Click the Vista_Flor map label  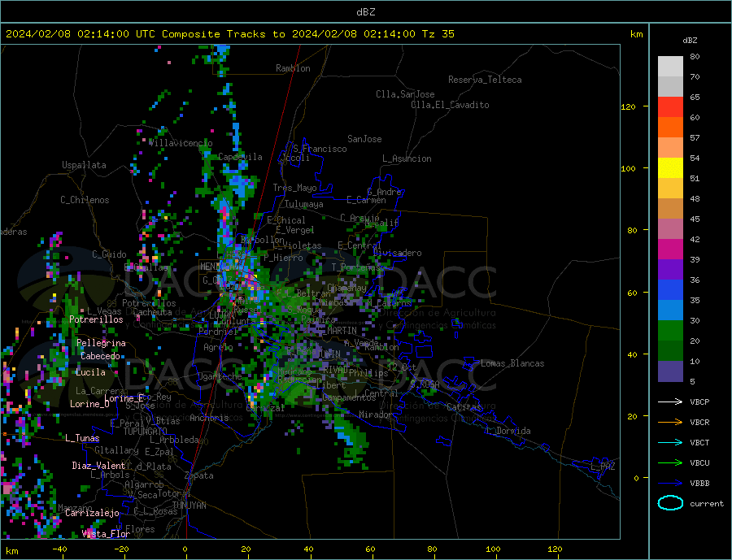coord(106,534)
